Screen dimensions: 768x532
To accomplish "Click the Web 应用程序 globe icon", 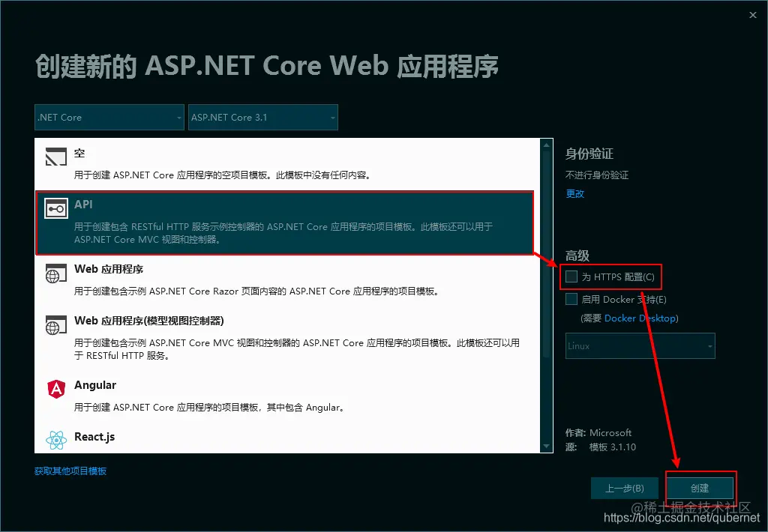I will (55, 273).
